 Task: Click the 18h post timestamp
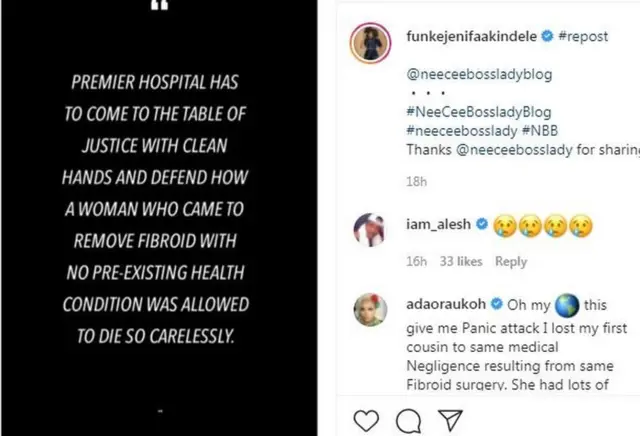(x=416, y=182)
